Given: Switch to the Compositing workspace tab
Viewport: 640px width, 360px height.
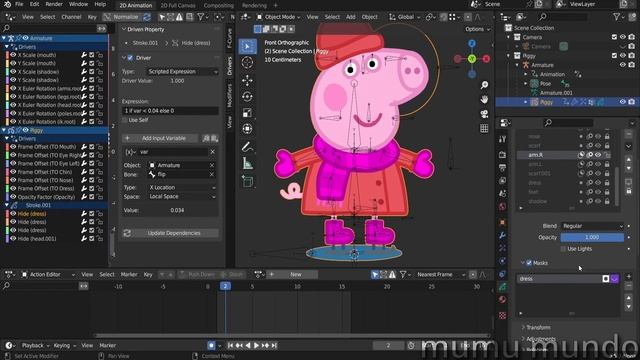Looking at the screenshot, I should pyautogui.click(x=218, y=6).
